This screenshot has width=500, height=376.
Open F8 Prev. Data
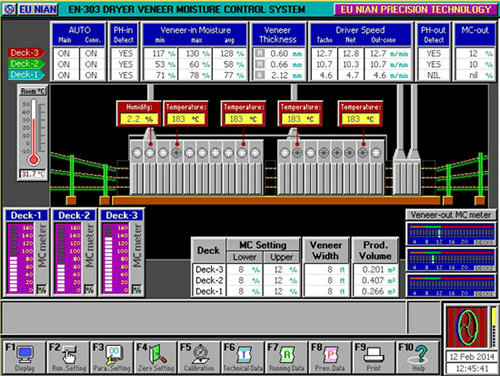tap(330, 357)
